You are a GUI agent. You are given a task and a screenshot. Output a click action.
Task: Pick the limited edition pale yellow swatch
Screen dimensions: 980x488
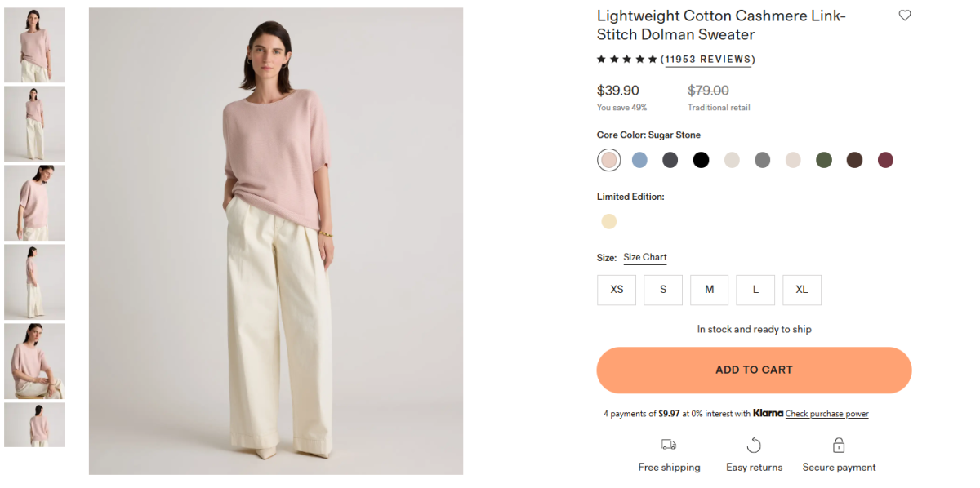tap(609, 221)
